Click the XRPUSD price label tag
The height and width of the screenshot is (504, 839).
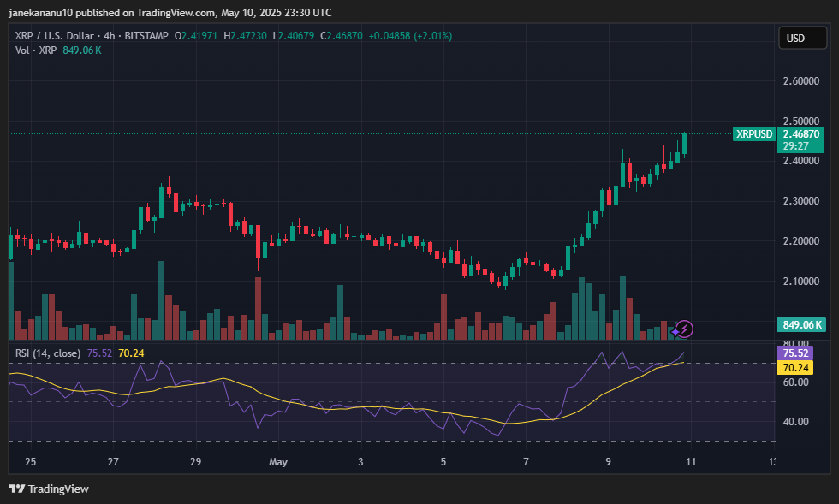coord(754,134)
